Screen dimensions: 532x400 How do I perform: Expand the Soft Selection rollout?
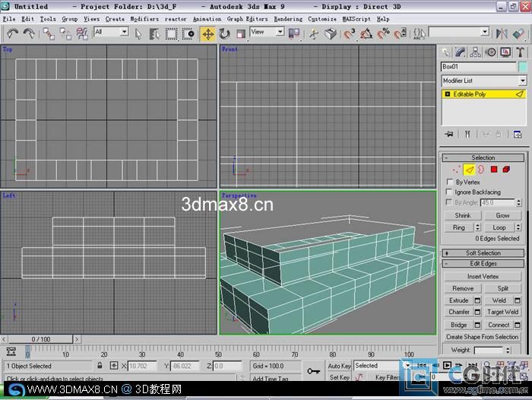[x=483, y=253]
